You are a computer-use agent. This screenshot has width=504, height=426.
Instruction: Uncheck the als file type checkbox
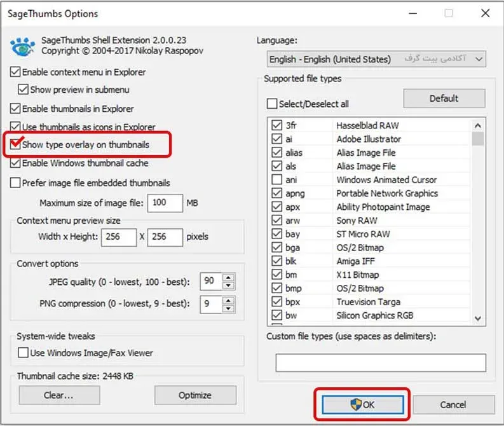pyautogui.click(x=276, y=166)
